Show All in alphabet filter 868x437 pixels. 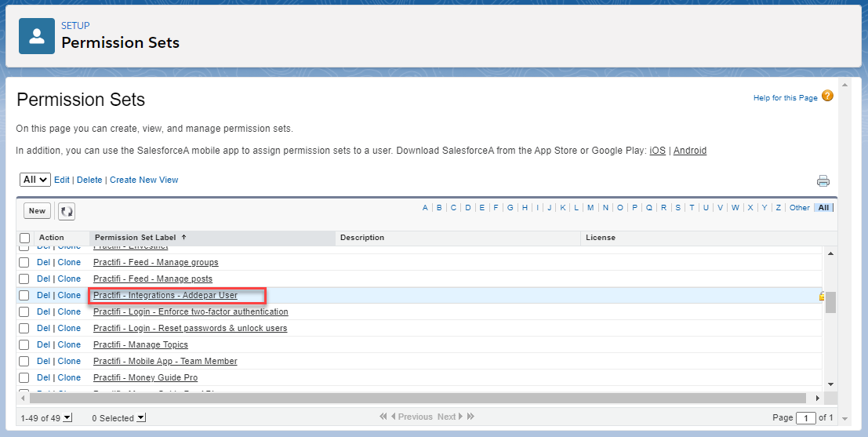coord(824,208)
